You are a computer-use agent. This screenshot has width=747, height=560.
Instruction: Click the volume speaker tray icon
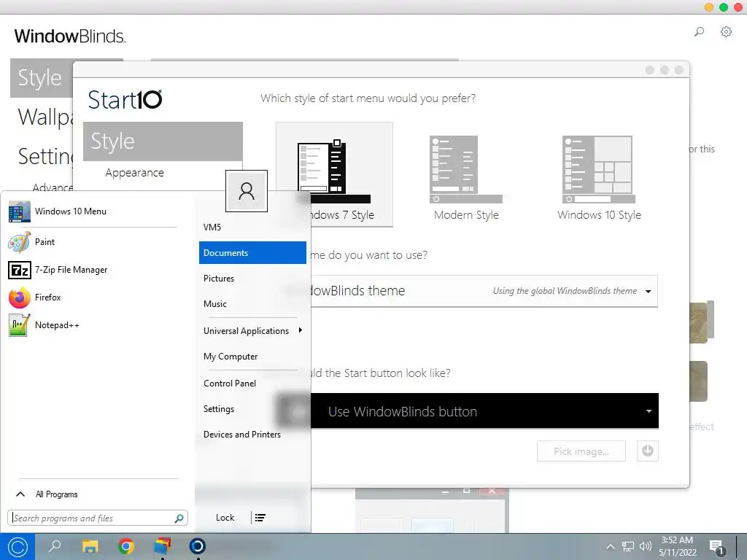pyautogui.click(x=646, y=547)
